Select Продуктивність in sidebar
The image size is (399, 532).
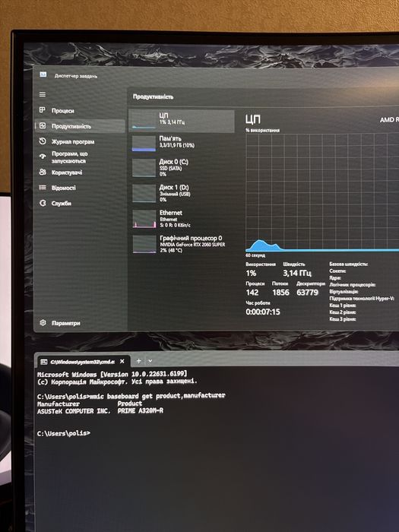click(80, 126)
